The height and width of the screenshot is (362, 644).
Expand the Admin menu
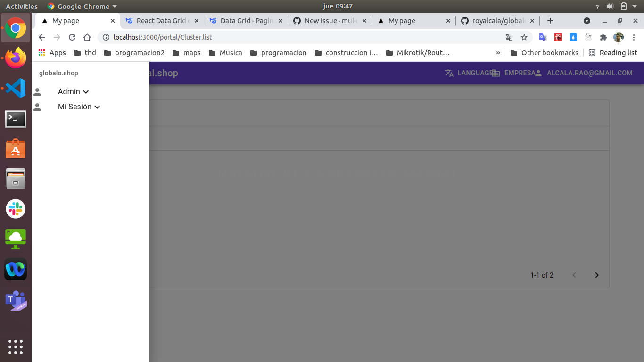(x=73, y=91)
